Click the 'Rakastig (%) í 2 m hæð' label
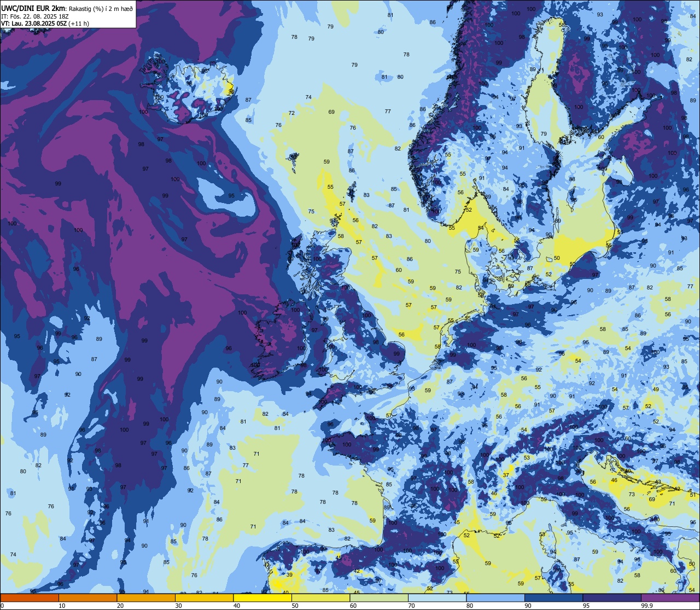 click(101, 8)
